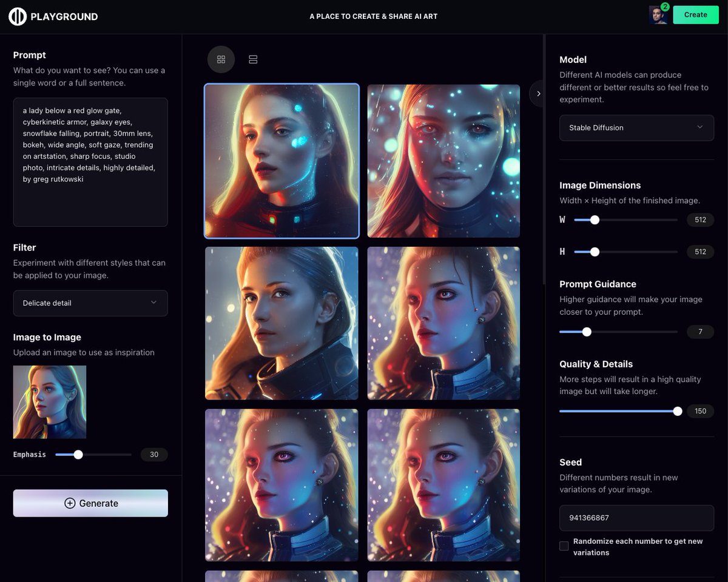Click the Seed heading

570,462
